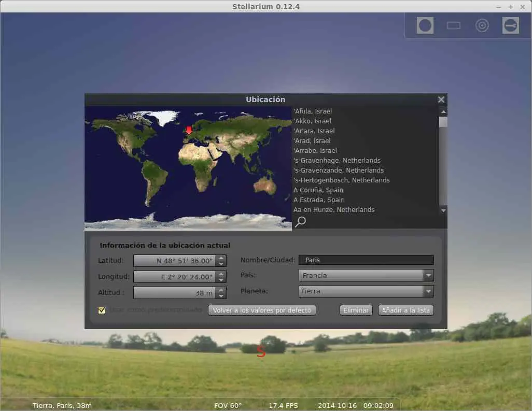Click the city list scrollbar thumb

443,122
